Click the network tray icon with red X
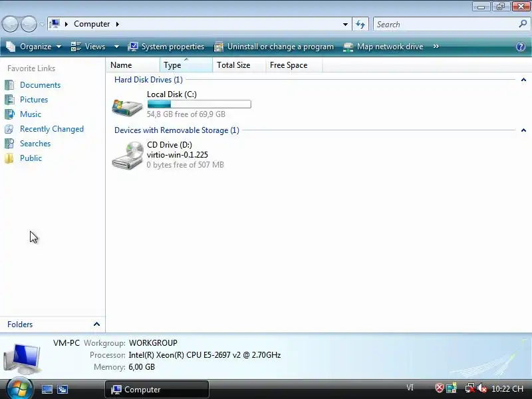 click(469, 388)
